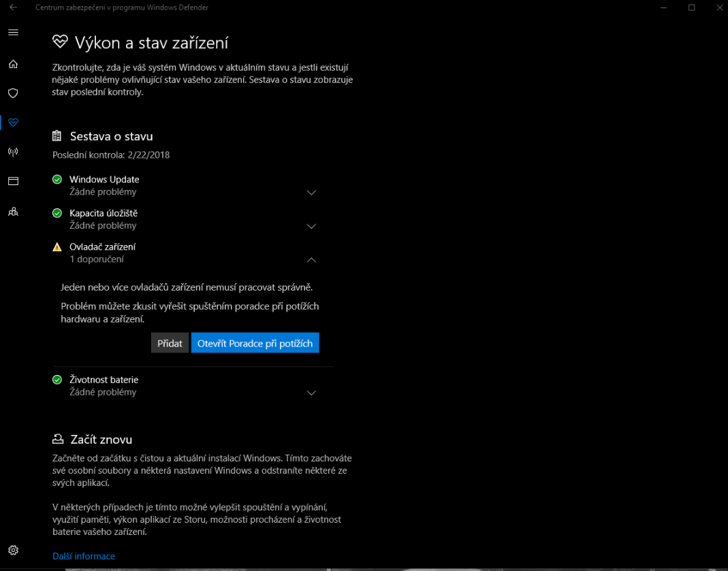Open the hamburger navigation menu
This screenshot has width=728, height=571.
pyautogui.click(x=13, y=33)
